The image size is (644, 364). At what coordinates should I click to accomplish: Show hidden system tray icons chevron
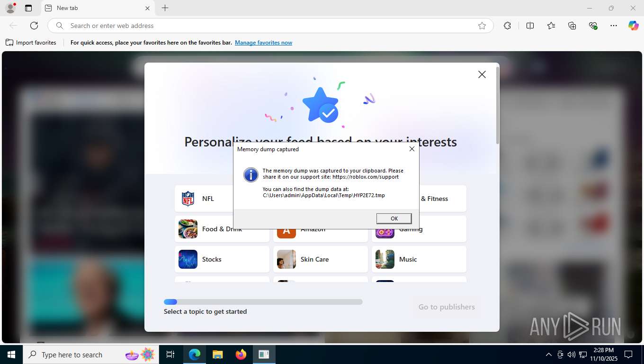[x=549, y=355]
